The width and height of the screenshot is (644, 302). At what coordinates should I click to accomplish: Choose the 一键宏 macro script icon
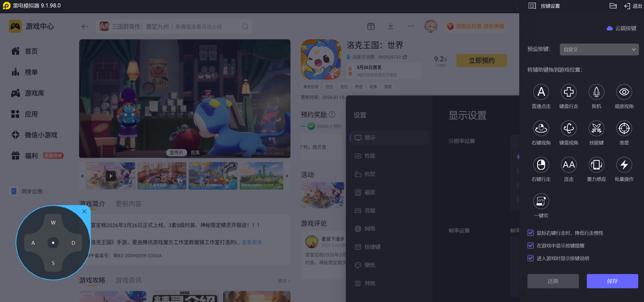pos(541,201)
